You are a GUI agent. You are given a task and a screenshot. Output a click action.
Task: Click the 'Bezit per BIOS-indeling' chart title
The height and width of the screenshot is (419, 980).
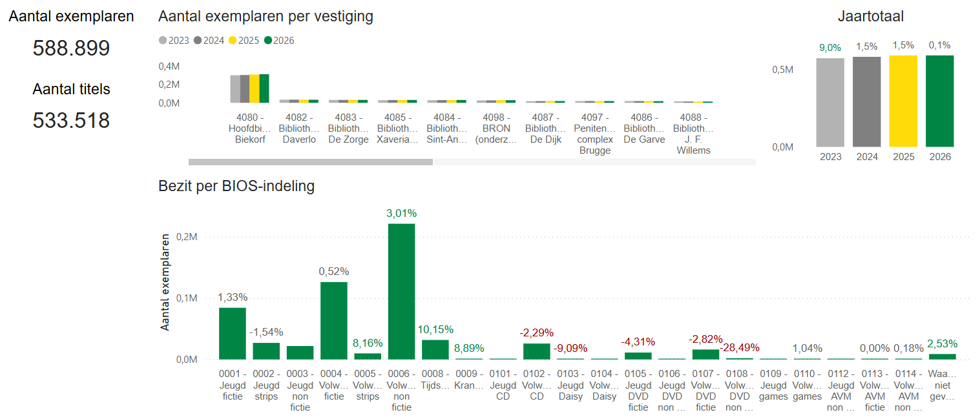(x=236, y=187)
